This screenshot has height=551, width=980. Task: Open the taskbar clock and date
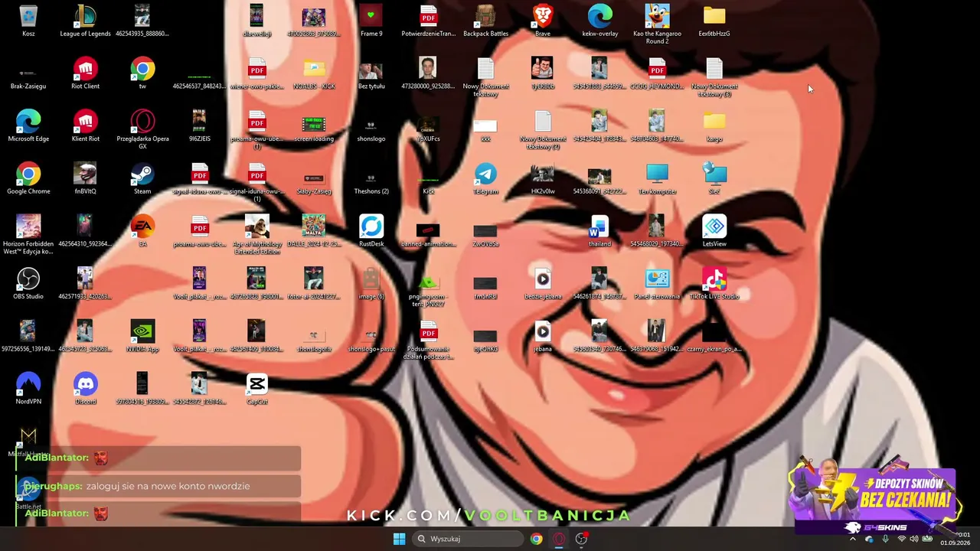tap(955, 539)
